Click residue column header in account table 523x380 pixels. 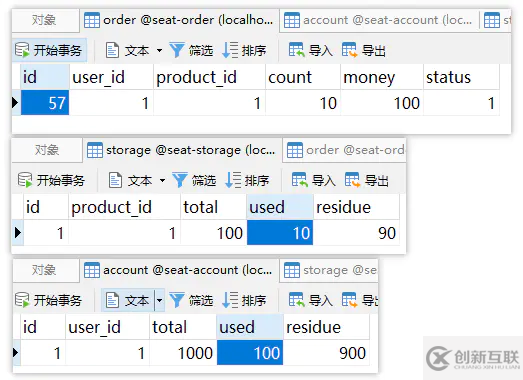327,327
